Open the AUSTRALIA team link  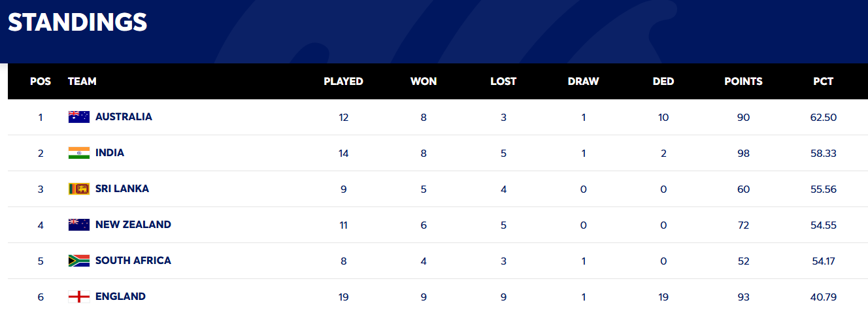point(124,117)
